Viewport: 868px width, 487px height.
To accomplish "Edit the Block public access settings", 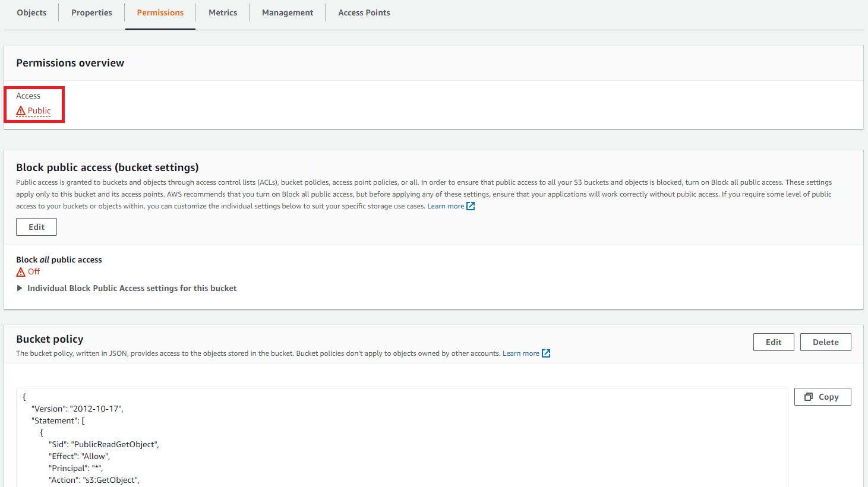I will pos(36,226).
